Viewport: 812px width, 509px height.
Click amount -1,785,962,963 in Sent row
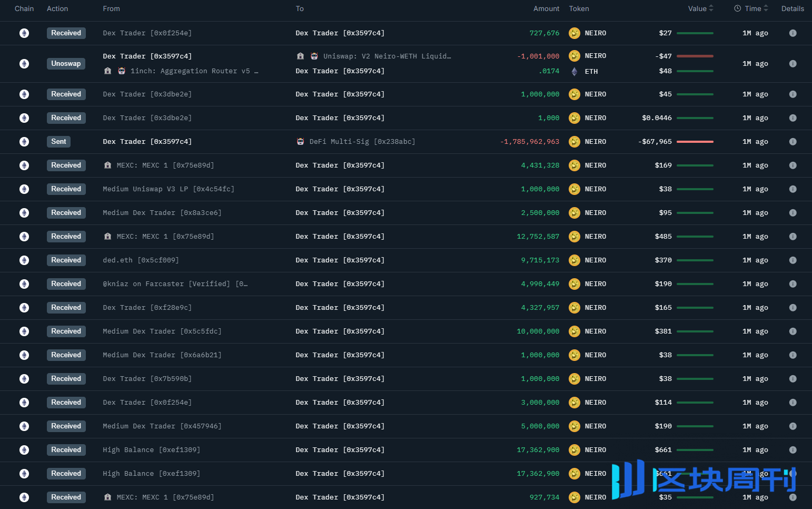pyautogui.click(x=530, y=142)
